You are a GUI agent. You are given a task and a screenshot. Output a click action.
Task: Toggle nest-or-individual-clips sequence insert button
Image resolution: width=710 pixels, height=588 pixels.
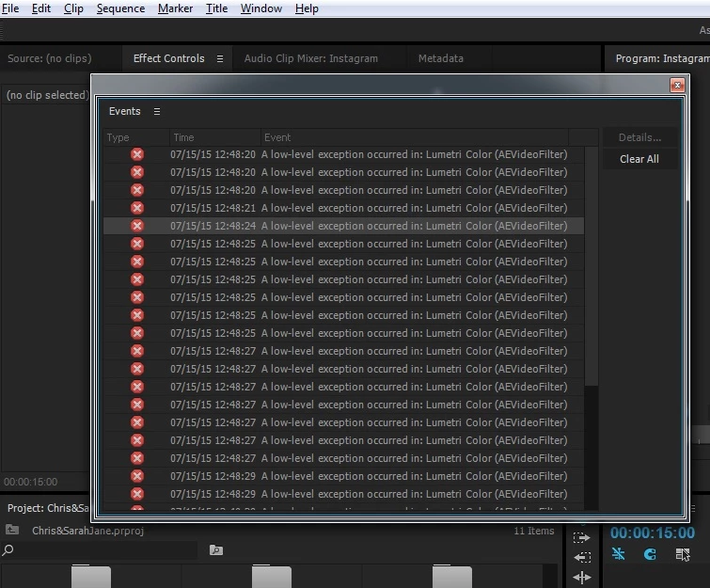(x=618, y=554)
